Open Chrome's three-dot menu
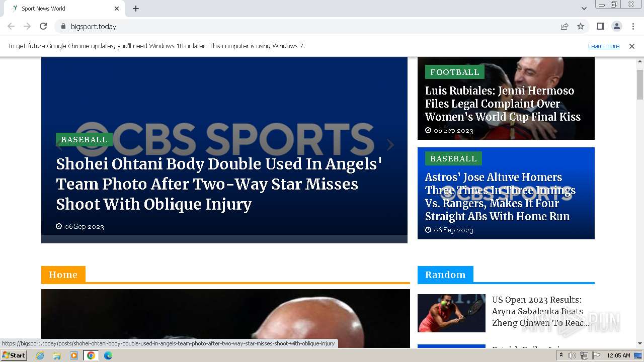This screenshot has width=644, height=362. click(633, 26)
